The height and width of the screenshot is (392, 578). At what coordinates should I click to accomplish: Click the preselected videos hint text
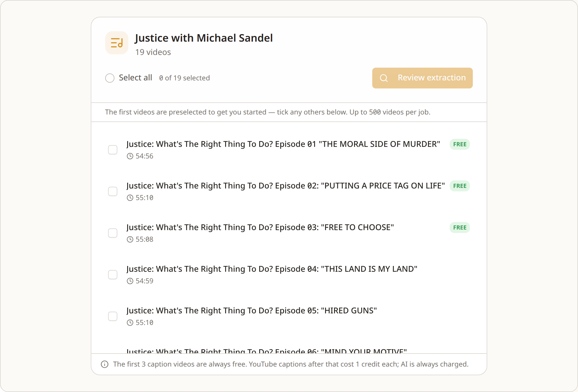268,112
